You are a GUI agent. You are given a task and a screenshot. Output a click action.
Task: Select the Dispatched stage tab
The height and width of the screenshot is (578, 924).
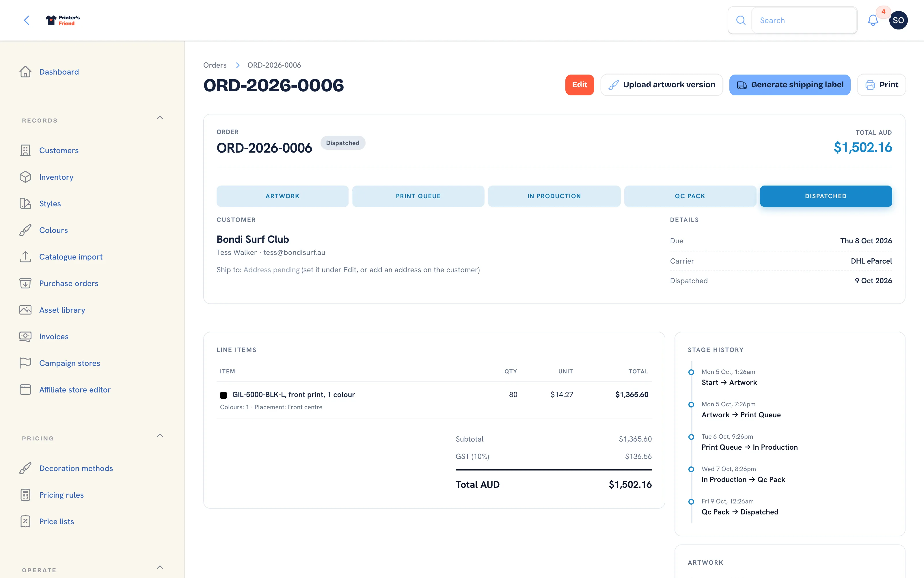pyautogui.click(x=826, y=196)
